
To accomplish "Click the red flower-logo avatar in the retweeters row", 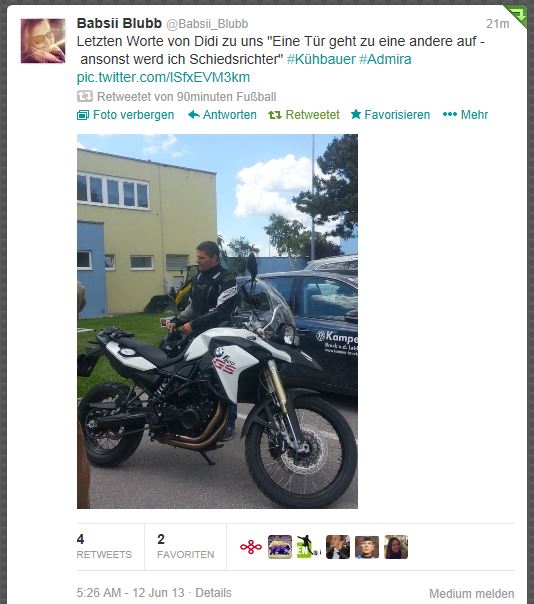I will (x=251, y=547).
